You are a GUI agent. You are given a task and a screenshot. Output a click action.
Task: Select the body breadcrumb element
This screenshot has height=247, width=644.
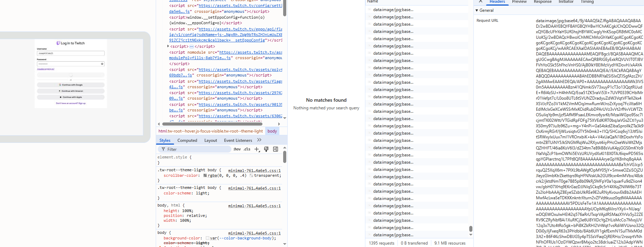pos(272,131)
